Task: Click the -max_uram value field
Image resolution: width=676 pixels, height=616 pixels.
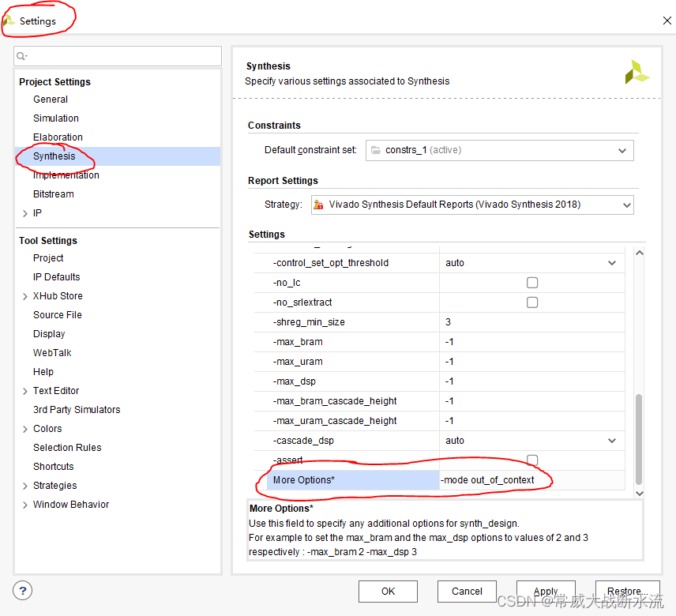Action: (532, 362)
